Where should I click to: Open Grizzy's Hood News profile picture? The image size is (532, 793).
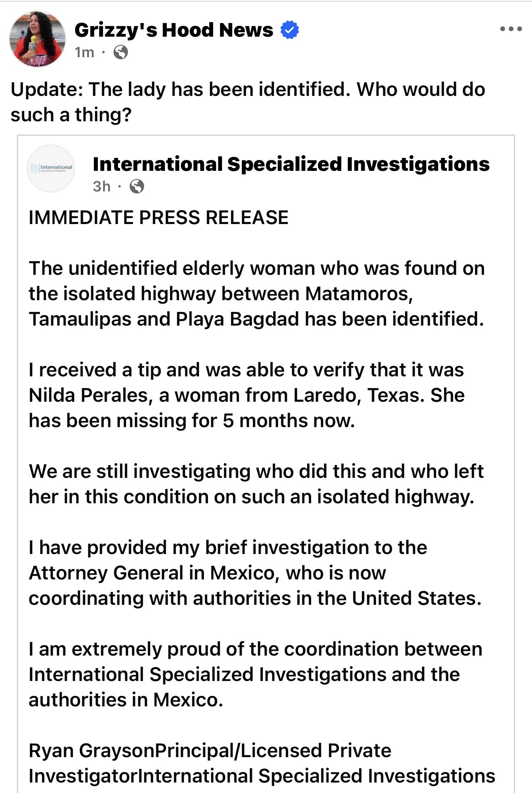tap(37, 39)
